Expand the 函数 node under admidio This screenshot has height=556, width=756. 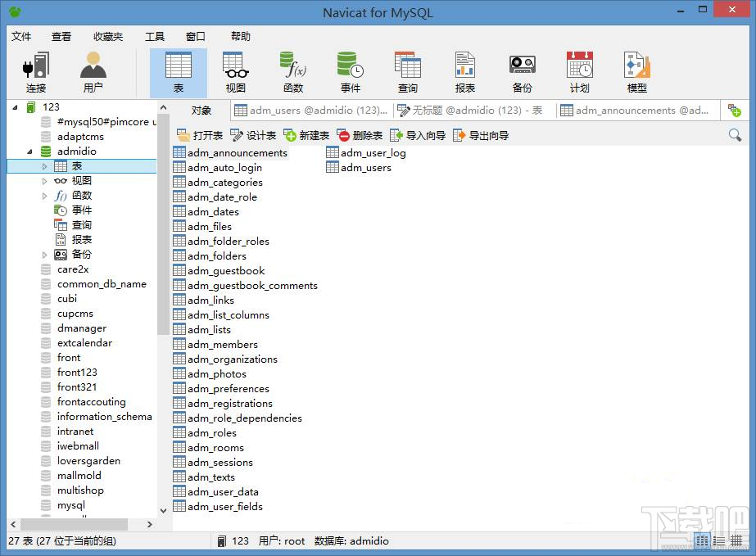pos(45,196)
